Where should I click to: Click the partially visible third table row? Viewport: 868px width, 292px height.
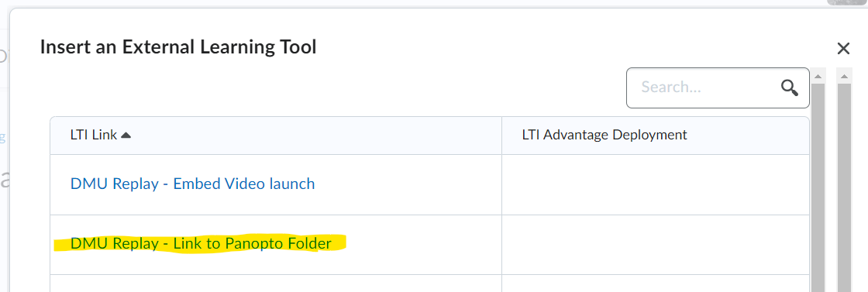tap(429, 283)
